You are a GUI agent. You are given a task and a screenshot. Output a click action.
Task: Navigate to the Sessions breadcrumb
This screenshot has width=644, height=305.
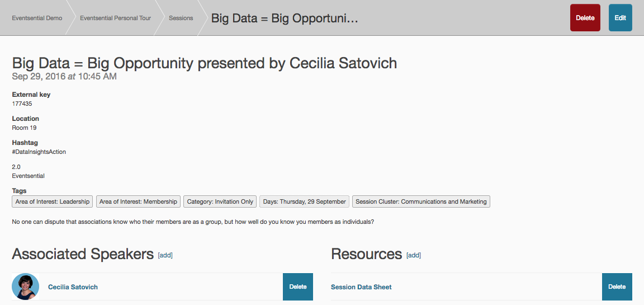tap(181, 18)
